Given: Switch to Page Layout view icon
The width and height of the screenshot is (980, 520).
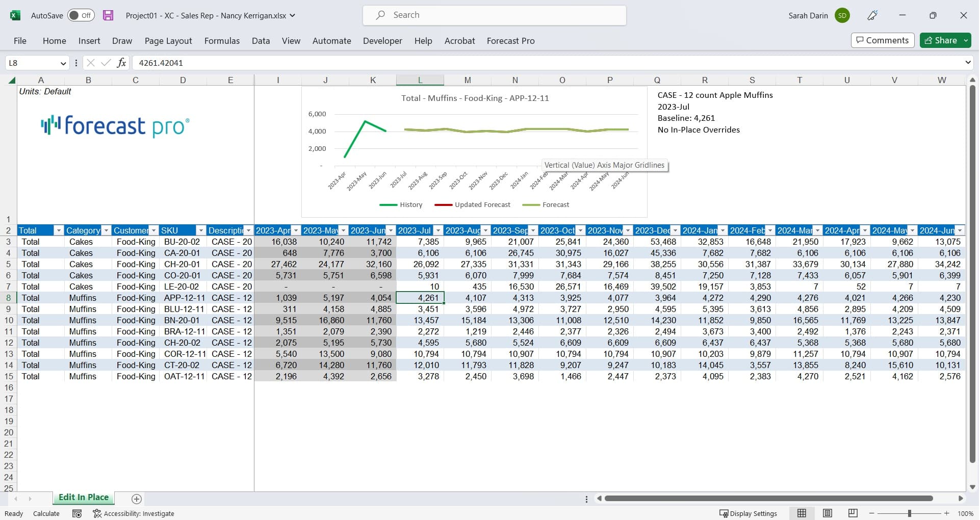Looking at the screenshot, I should [828, 513].
